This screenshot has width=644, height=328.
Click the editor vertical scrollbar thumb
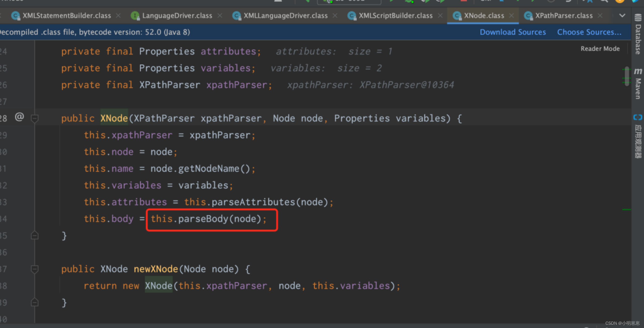(627, 76)
